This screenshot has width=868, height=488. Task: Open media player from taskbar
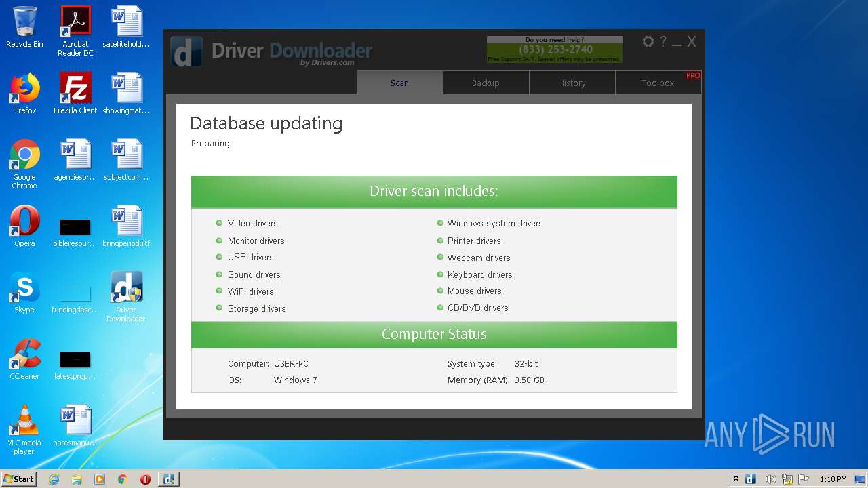coord(100,479)
